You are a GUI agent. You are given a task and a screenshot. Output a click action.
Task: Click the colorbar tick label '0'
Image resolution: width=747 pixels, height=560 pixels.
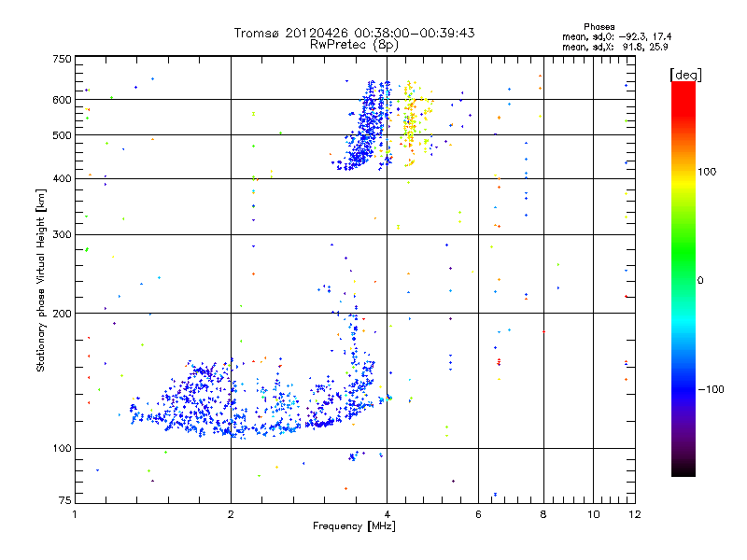point(700,281)
